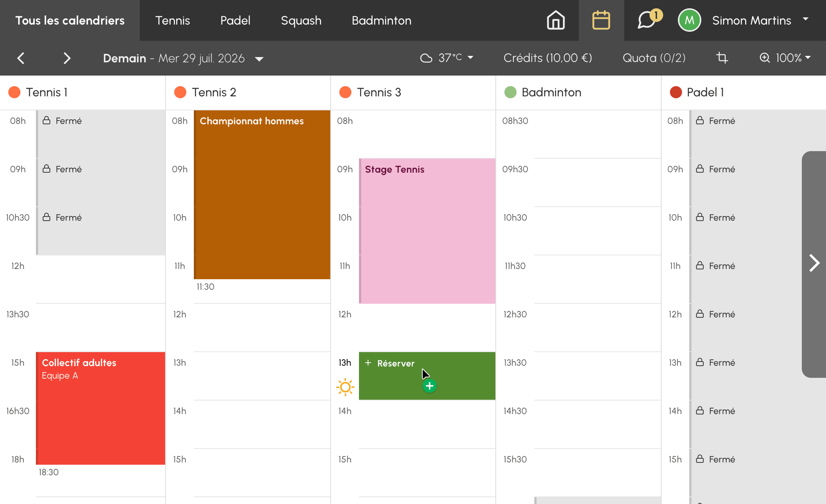The image size is (826, 504).
Task: Click lock icon on Tennis 1 10h30
Action: [x=46, y=217]
